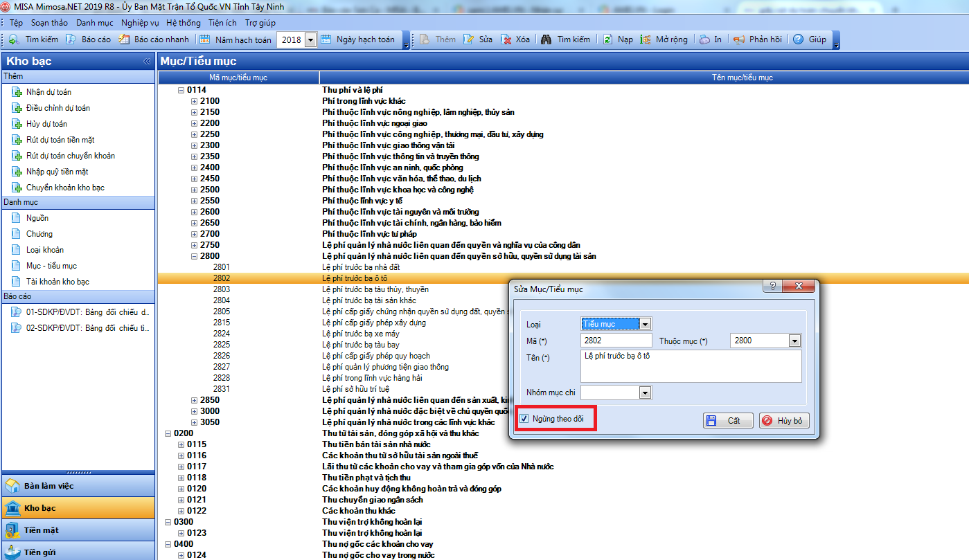Screen dimensions: 969x560
Task: Open the Tệp menu
Action: 17,23
